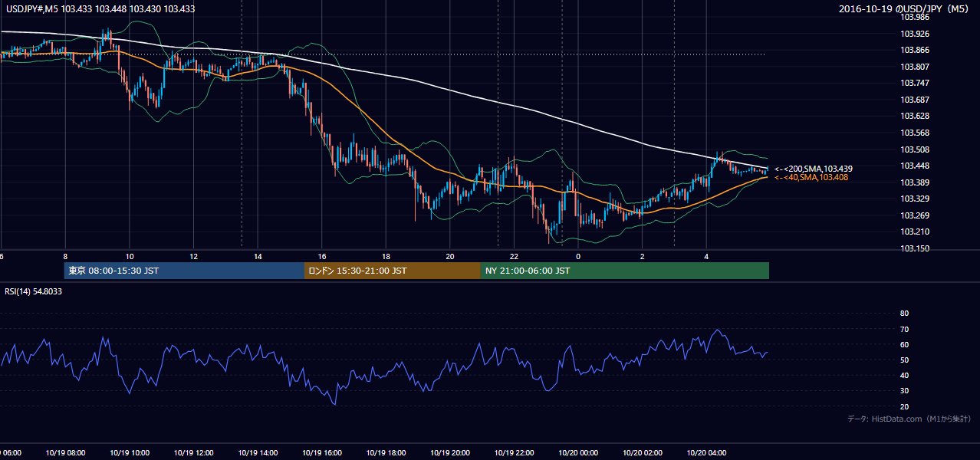The height and width of the screenshot is (460, 980).
Task: Click the RSI scale value 60
Action: coord(904,344)
